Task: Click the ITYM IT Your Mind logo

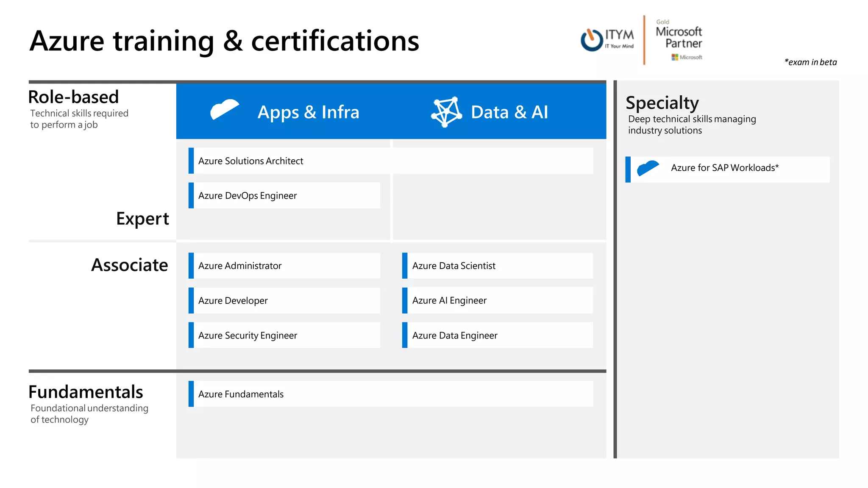Action: pyautogui.click(x=607, y=40)
